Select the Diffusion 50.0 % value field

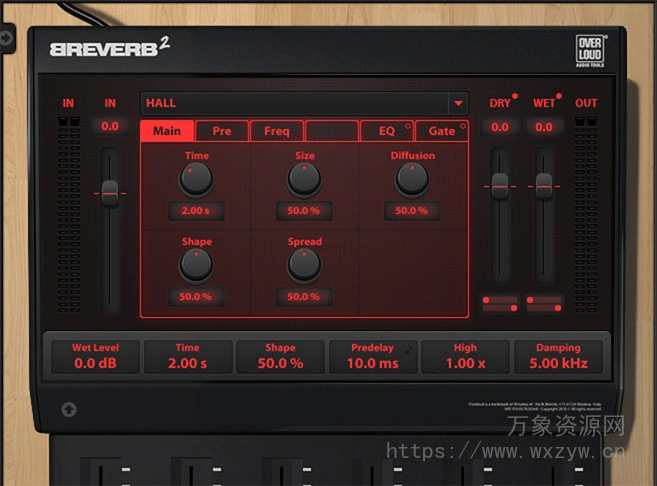pyautogui.click(x=412, y=211)
